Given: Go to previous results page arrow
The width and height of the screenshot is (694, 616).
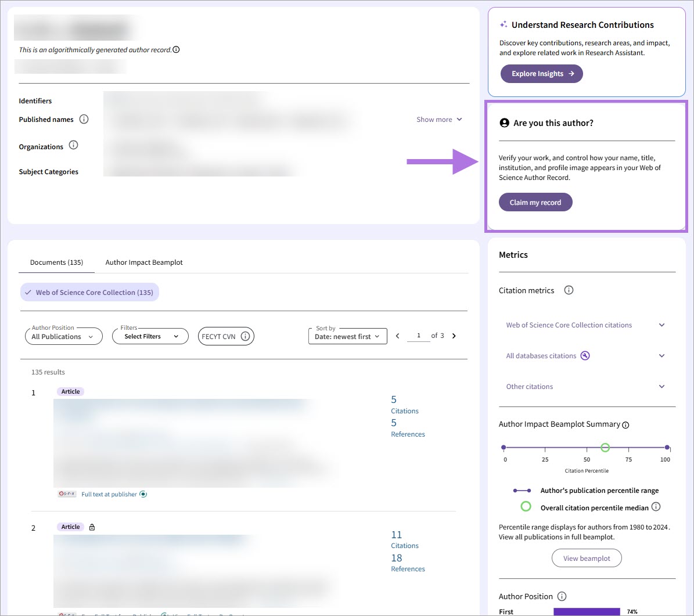Looking at the screenshot, I should tap(397, 336).
